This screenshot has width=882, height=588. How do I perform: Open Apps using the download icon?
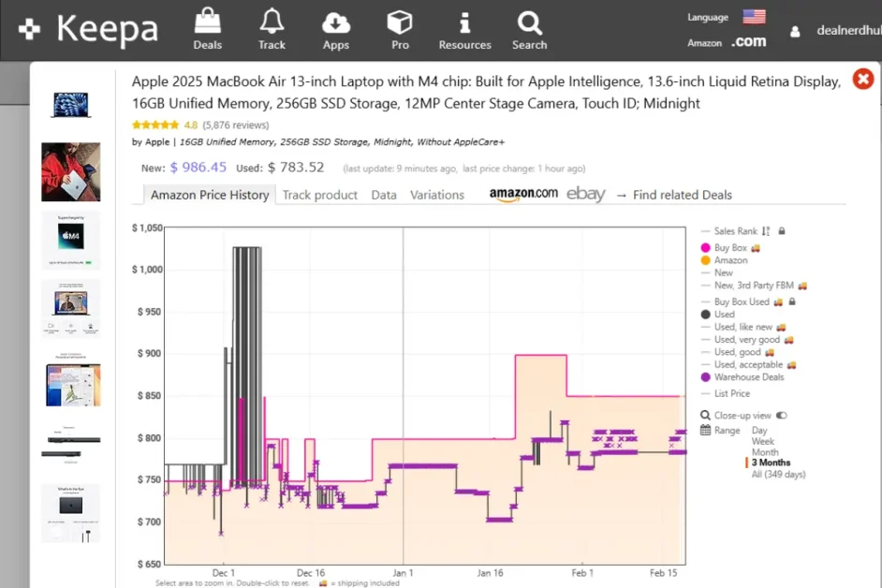[x=336, y=21]
